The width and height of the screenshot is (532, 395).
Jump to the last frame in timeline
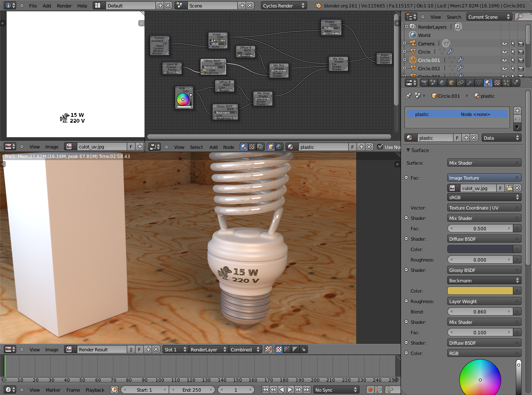click(307, 390)
